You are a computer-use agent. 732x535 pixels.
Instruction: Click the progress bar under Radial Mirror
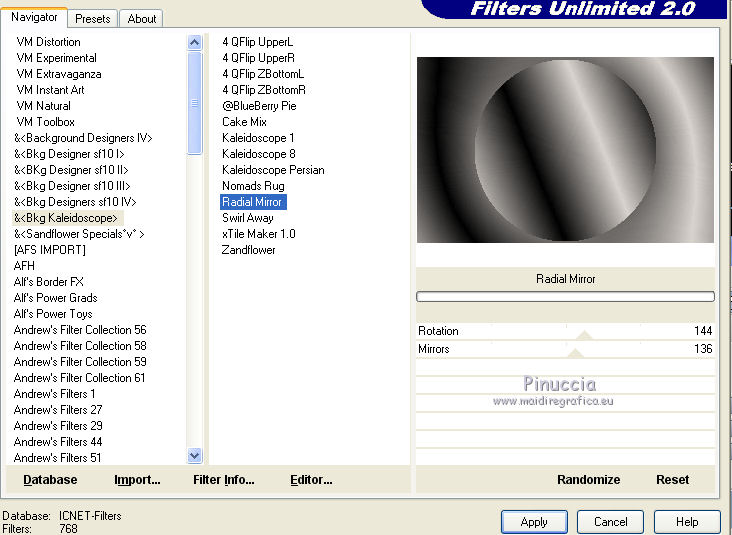pyautogui.click(x=565, y=296)
